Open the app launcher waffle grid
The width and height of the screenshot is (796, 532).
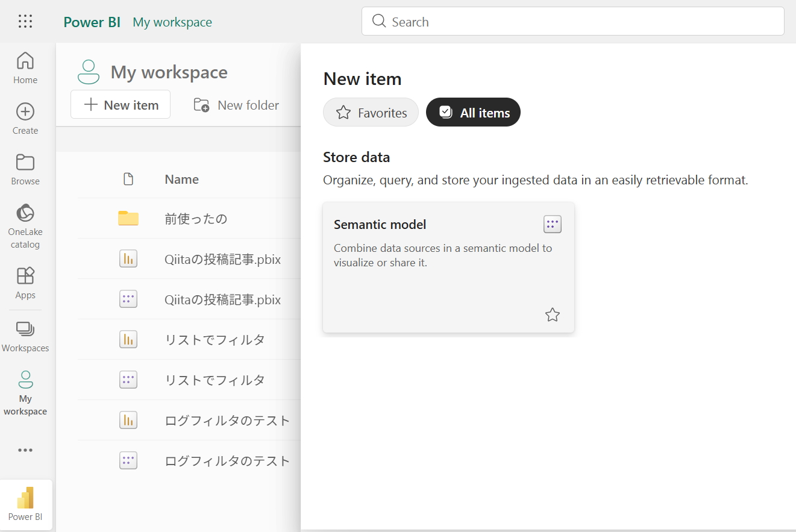[x=25, y=22]
